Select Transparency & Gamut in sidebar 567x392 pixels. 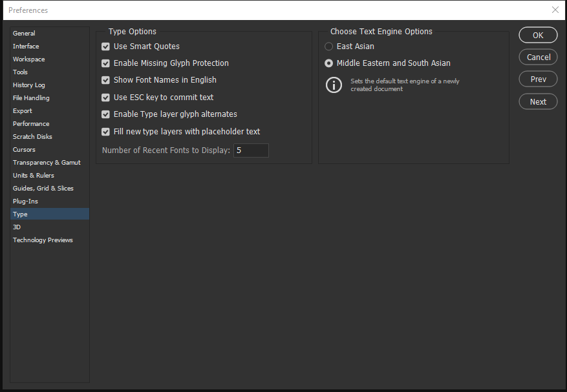click(x=47, y=163)
